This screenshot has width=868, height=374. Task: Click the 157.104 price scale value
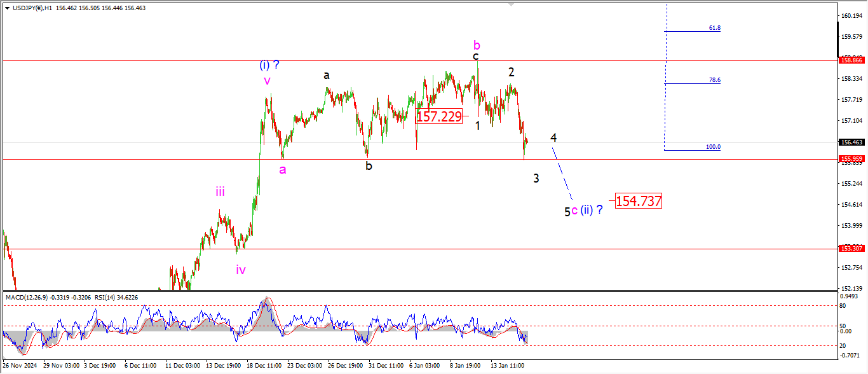(853, 120)
